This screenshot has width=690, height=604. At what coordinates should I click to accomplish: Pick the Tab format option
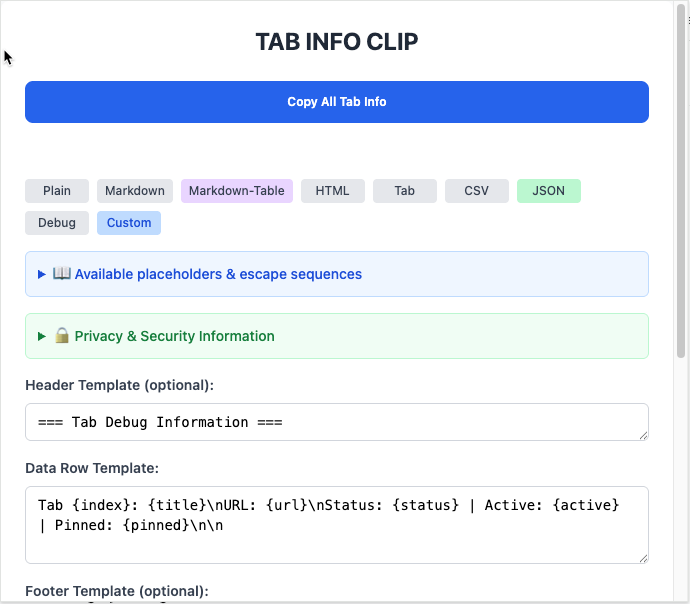(405, 191)
